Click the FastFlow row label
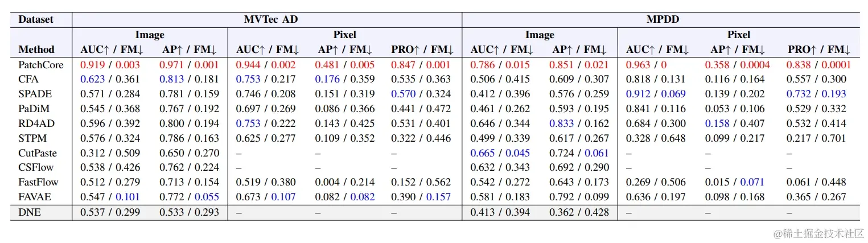Viewport: 868px width, 243px height. pos(38,183)
